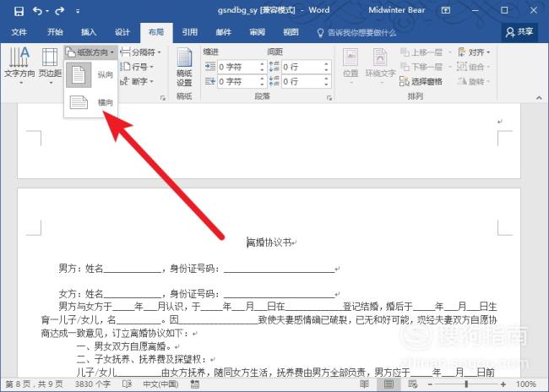Viewport: 549px width, 392px height.
Task: Select 横向 landscape orientation
Action: [90, 102]
